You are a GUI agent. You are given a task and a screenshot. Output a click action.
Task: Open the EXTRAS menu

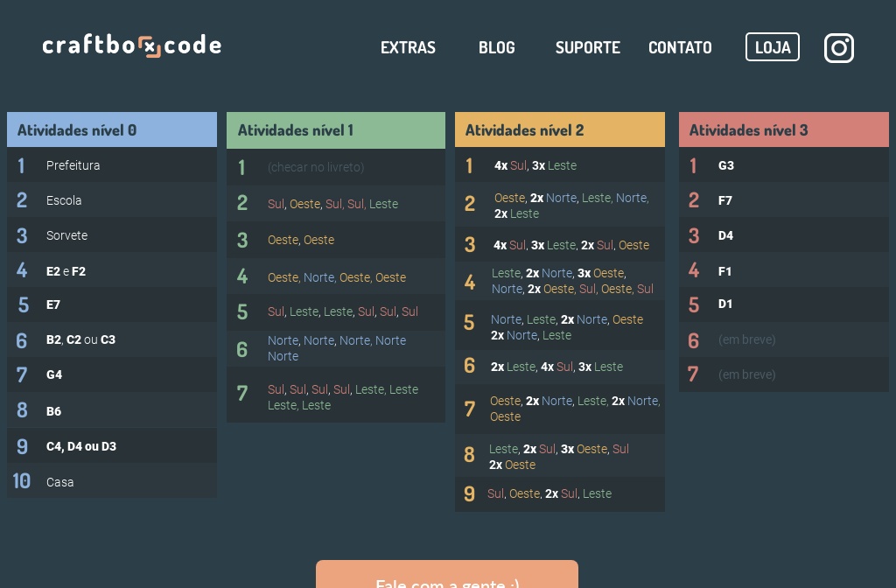click(x=408, y=47)
